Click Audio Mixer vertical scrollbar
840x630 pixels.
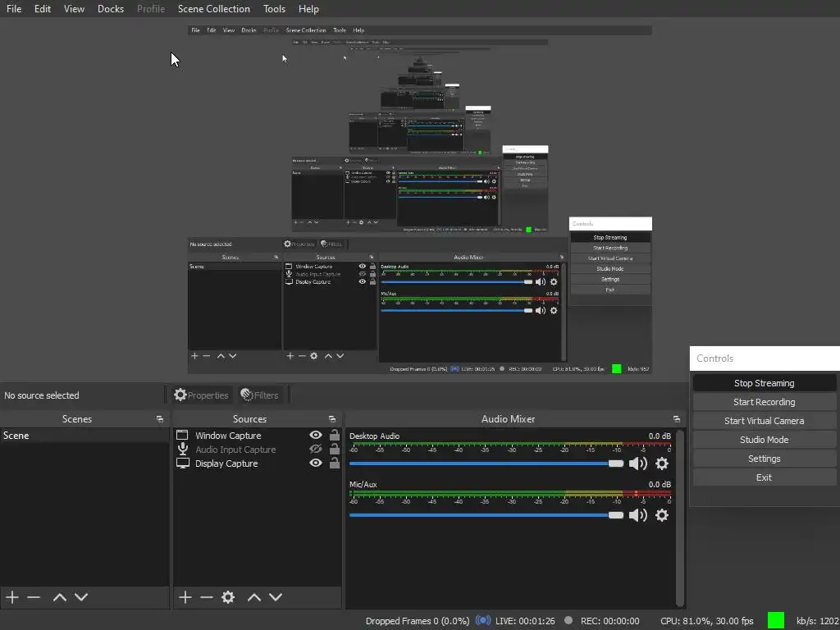point(680,518)
